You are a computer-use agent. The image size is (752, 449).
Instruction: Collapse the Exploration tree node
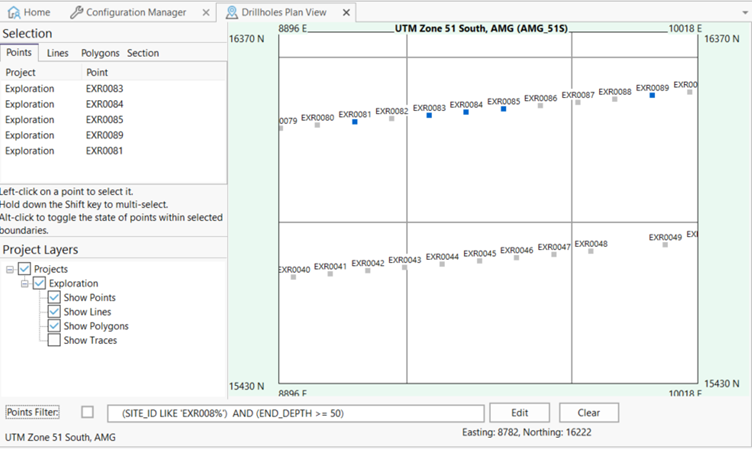pyautogui.click(x=26, y=283)
